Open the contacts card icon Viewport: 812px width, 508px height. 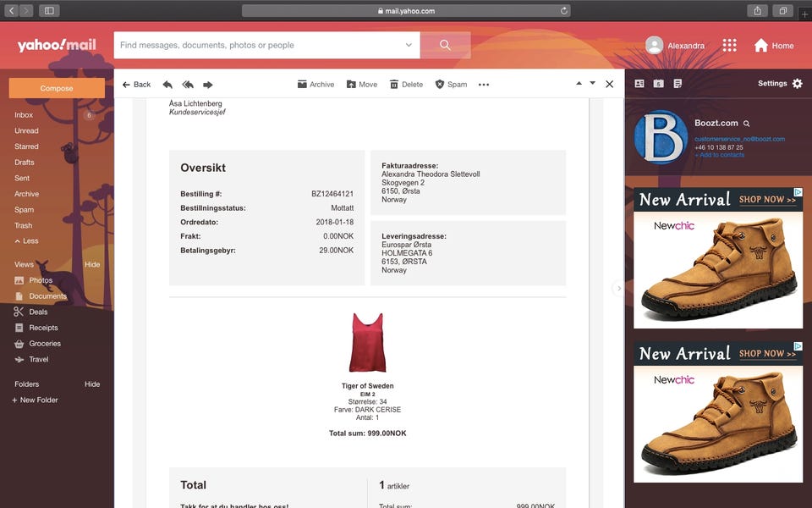[x=639, y=84]
